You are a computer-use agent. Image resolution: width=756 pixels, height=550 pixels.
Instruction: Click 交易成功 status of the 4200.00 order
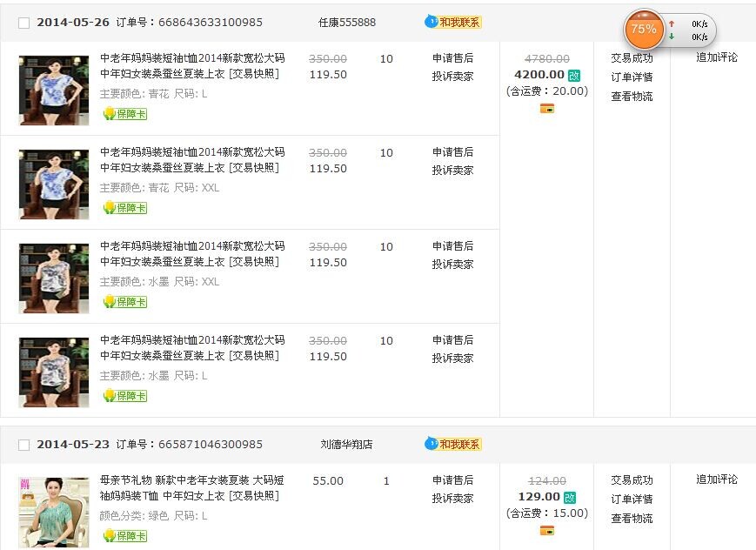click(632, 58)
